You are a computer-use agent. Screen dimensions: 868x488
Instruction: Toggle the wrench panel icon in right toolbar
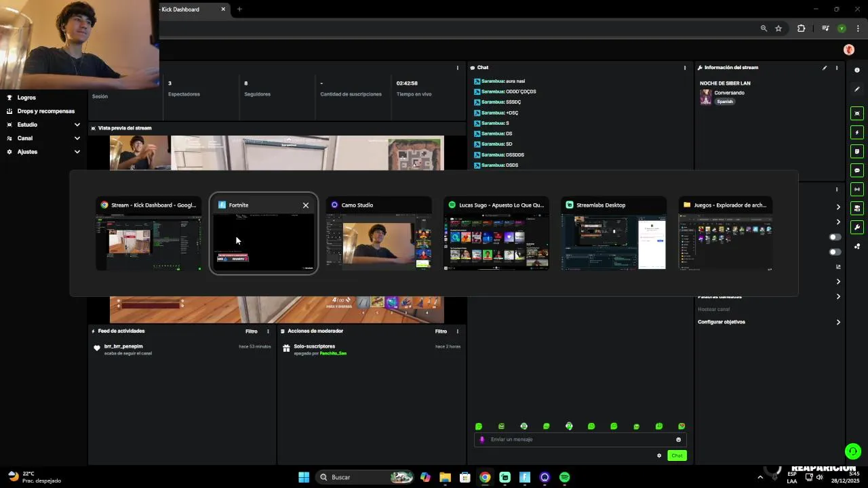click(857, 228)
